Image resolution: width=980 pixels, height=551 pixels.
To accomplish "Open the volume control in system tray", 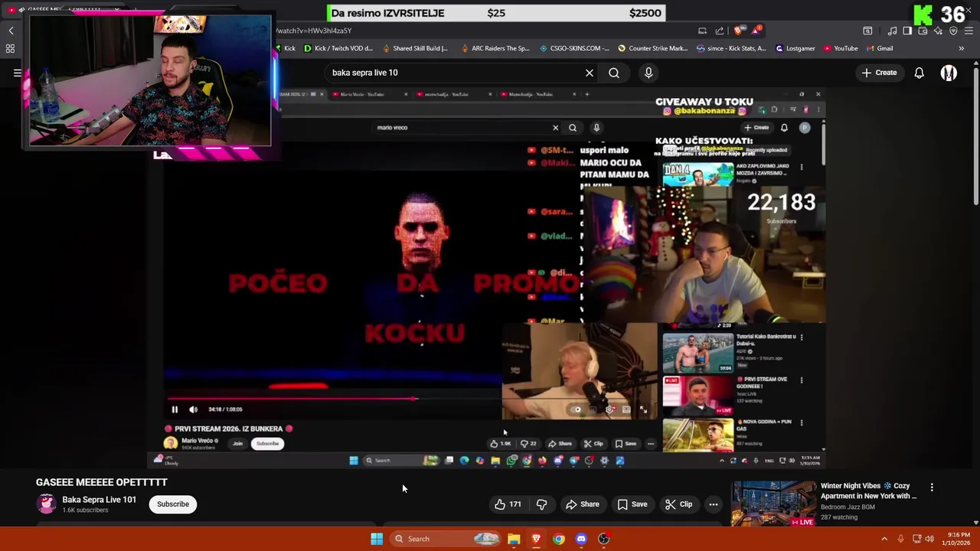I will click(929, 539).
